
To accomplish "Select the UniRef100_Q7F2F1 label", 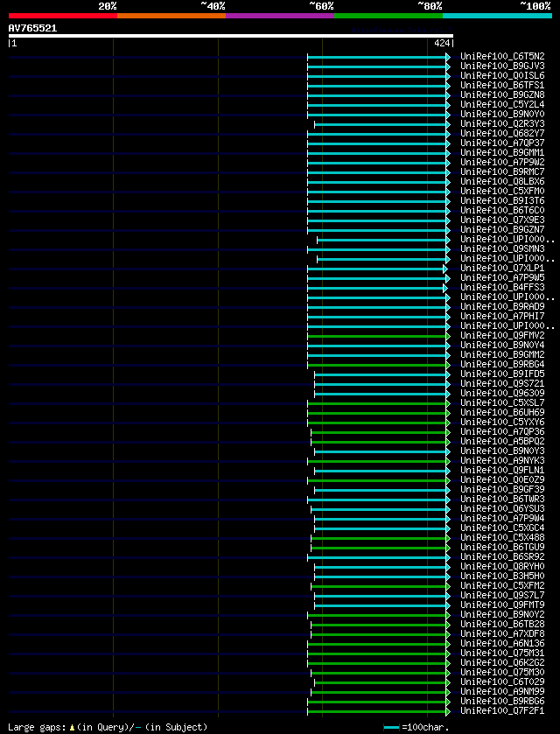I will point(502,710).
